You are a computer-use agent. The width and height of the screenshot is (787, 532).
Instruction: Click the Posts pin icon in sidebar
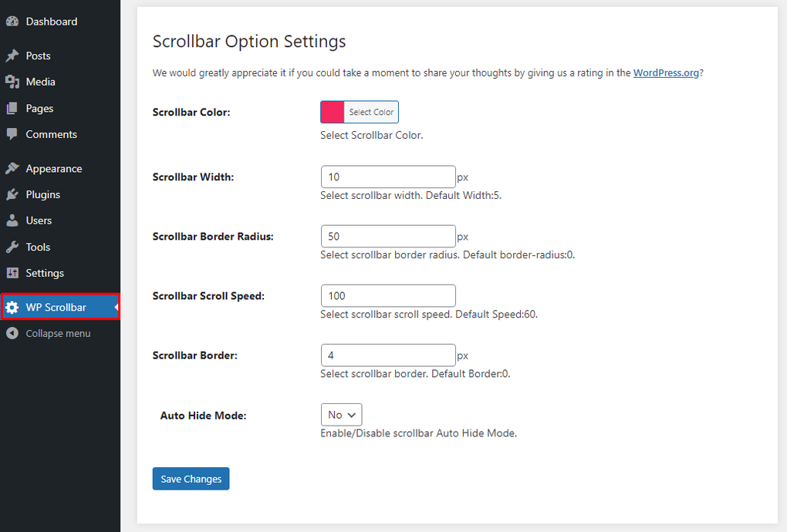click(13, 56)
